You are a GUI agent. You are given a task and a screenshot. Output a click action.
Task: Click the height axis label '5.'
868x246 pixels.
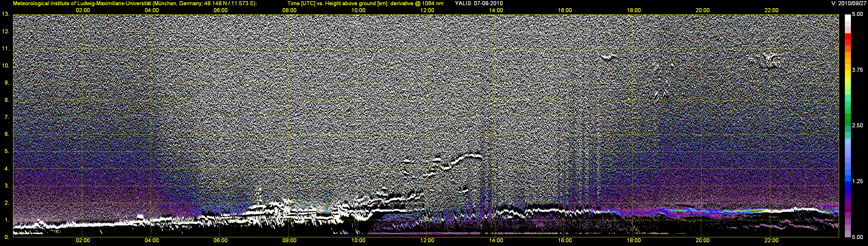(7, 151)
